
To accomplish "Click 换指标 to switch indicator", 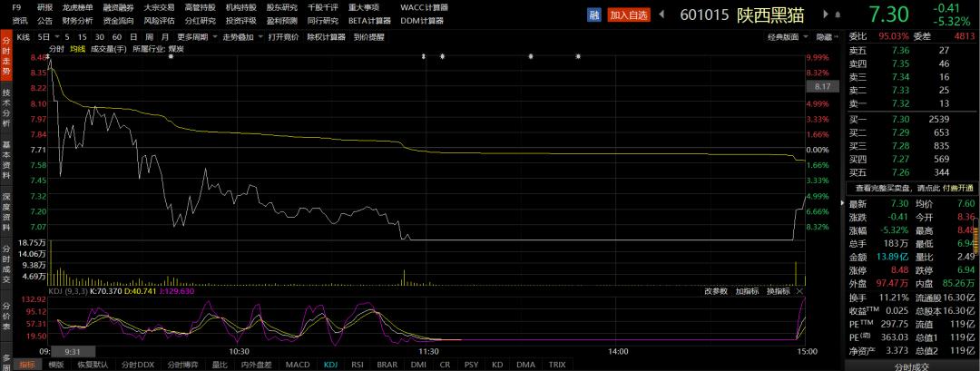I will click(778, 291).
